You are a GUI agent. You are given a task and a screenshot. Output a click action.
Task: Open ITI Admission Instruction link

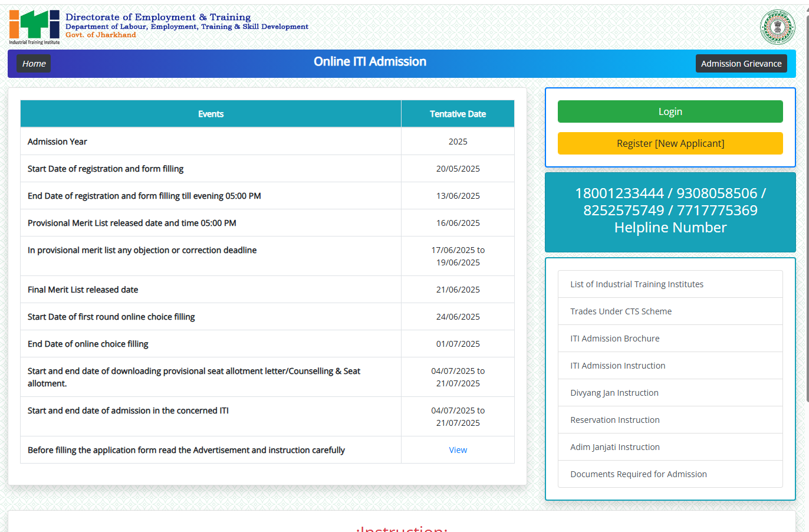617,366
